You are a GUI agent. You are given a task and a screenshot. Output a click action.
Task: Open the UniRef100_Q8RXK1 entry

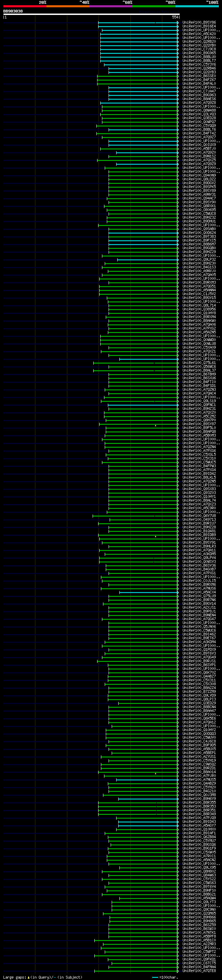pos(199,206)
